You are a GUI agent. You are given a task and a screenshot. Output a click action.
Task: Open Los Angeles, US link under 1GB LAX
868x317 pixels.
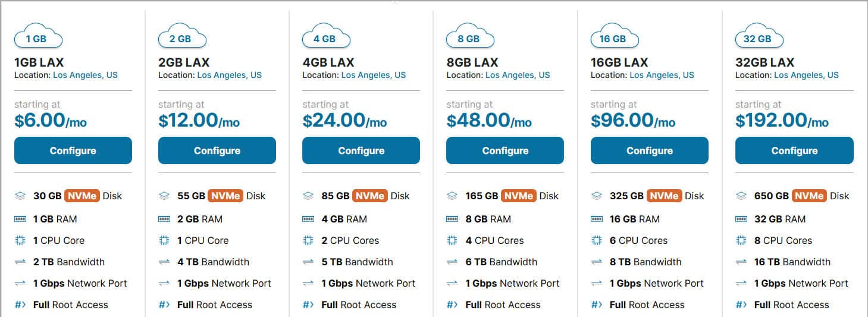pyautogui.click(x=85, y=75)
